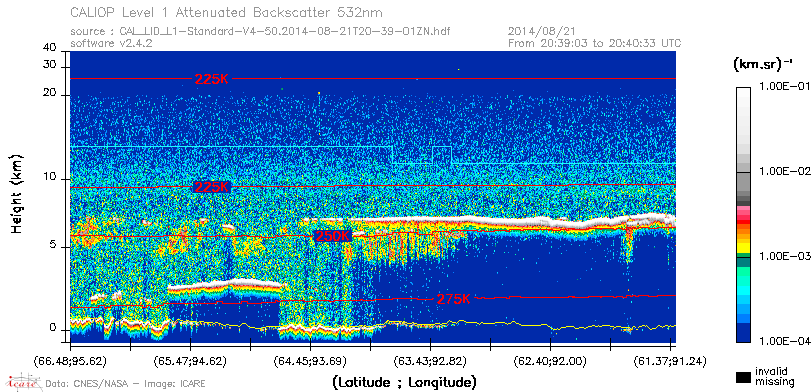Click the '(66.48;95.62)' axis tick label
The height and width of the screenshot is (392, 811).
[70, 360]
